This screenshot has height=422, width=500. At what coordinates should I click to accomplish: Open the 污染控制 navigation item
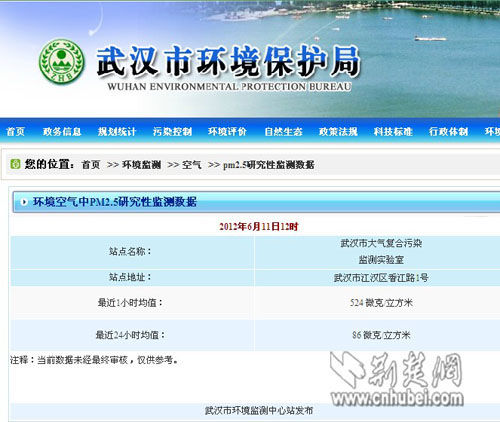pyautogui.click(x=172, y=131)
